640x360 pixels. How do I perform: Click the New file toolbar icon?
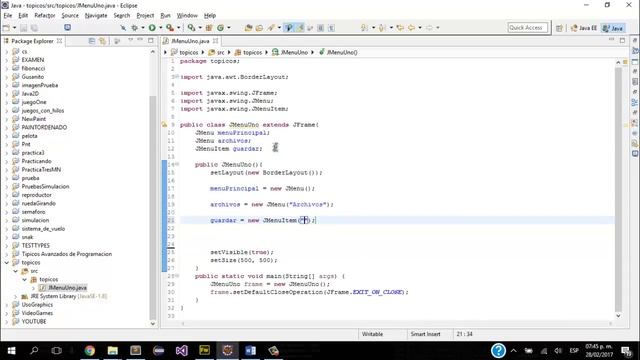(6, 28)
